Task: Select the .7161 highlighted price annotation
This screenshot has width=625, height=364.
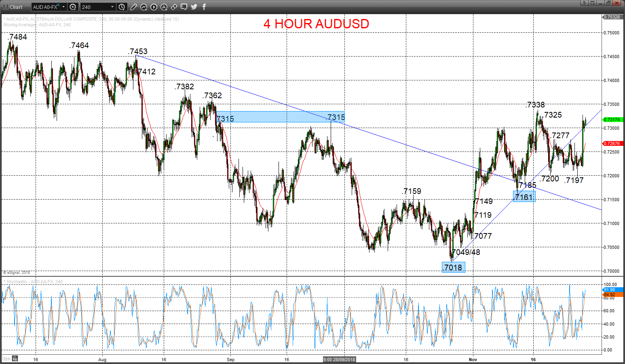Action: [524, 197]
